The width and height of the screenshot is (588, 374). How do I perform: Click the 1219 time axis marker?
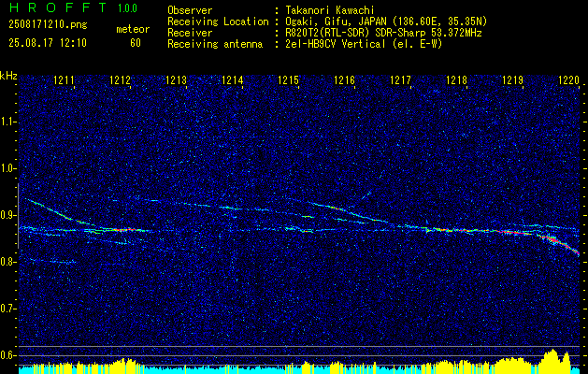[512, 79]
